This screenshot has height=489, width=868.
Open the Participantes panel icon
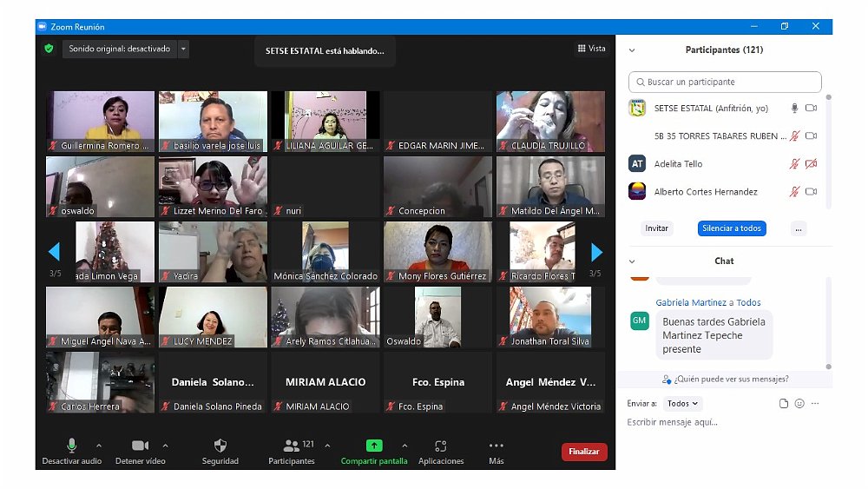[292, 446]
